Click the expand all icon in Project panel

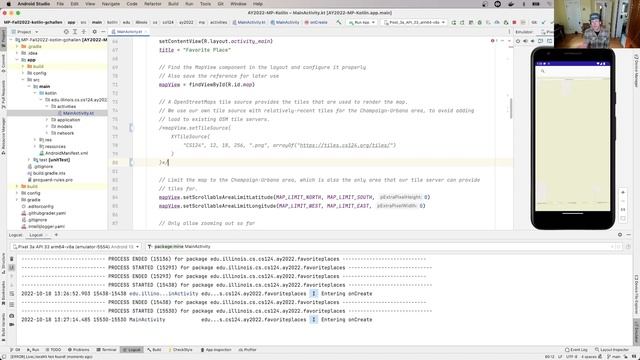[75, 31]
